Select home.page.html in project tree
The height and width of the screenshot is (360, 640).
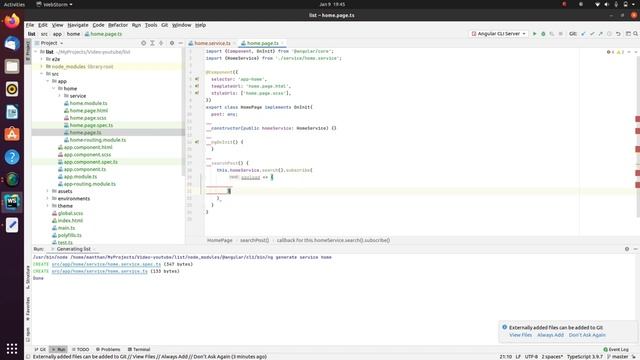tap(89, 111)
